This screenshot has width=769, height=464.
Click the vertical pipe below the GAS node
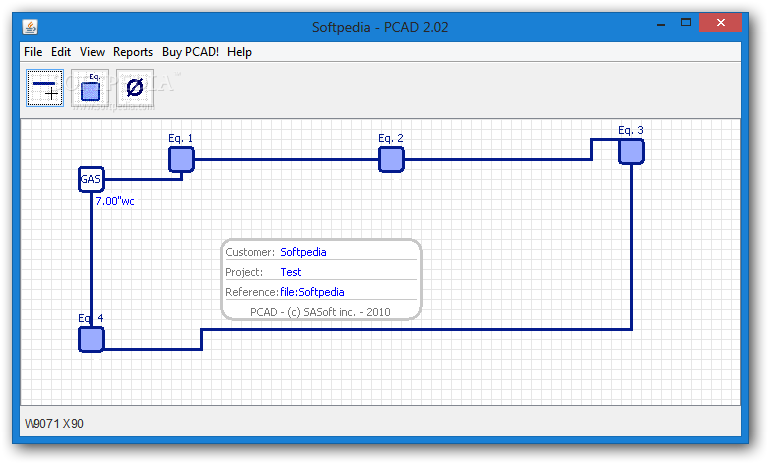click(91, 259)
